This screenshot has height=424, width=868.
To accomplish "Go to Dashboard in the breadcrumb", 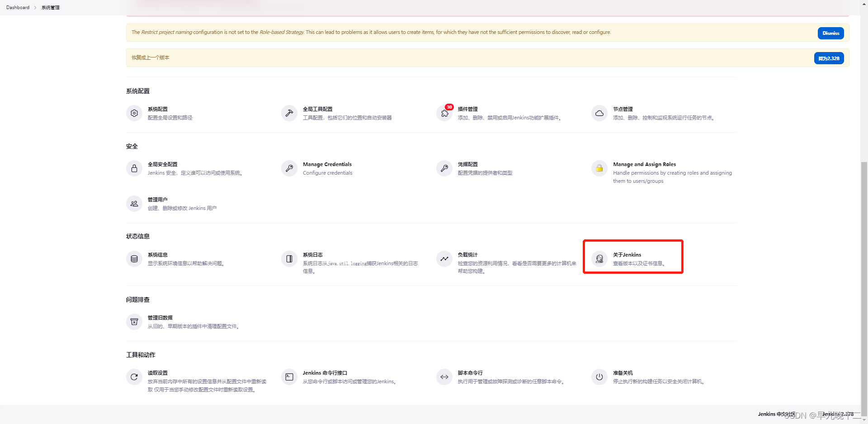I will coord(18,7).
